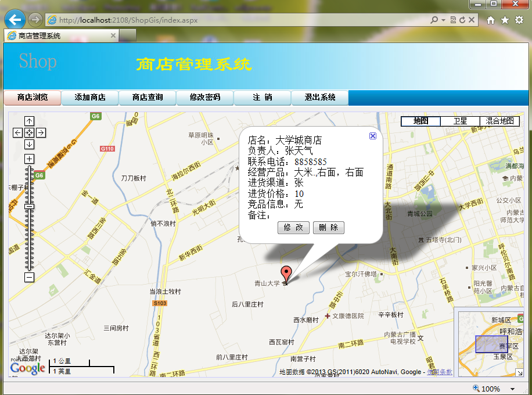Stop loading the page
Screen dimensions: 532x395
pyautogui.click(x=472, y=20)
